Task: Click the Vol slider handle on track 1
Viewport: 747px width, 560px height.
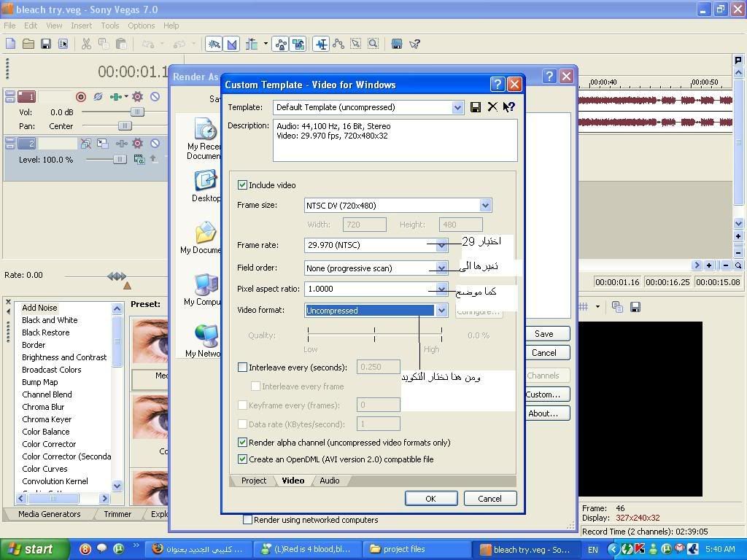Action: [136, 112]
